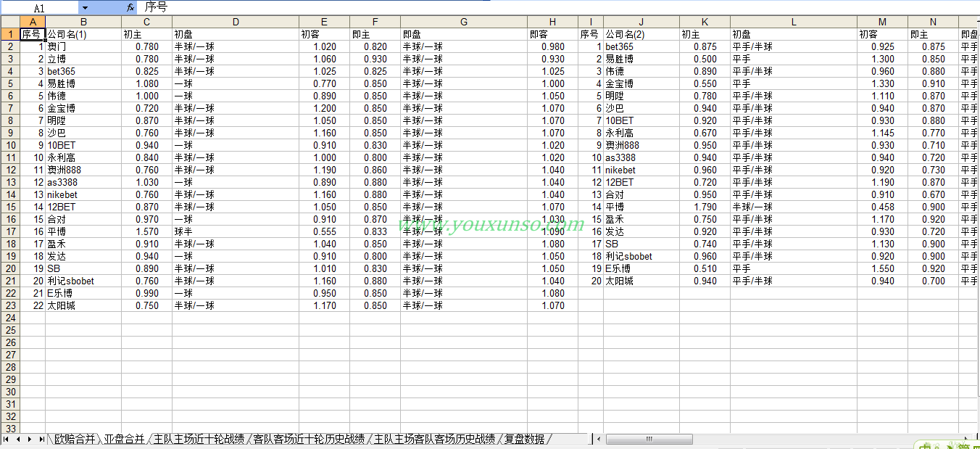Viewport: 980px width, 449px height.
Task: Click the cell with value 1.550
Action: (x=883, y=268)
